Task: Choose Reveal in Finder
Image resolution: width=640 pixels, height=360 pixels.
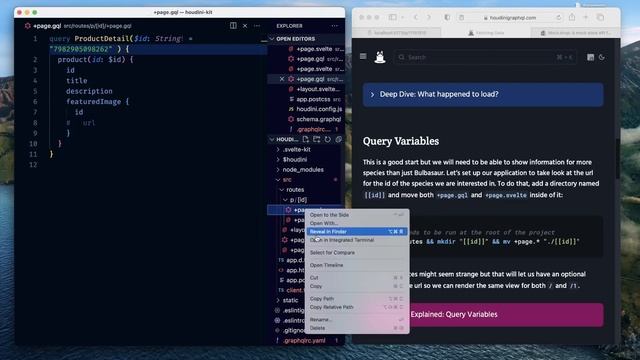Action: pos(357,231)
